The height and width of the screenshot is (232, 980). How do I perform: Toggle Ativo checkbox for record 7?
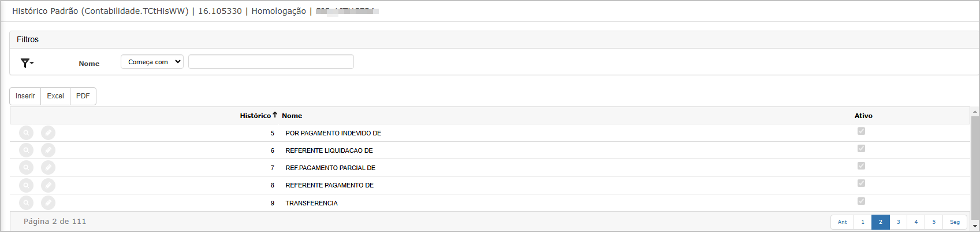tap(861, 166)
